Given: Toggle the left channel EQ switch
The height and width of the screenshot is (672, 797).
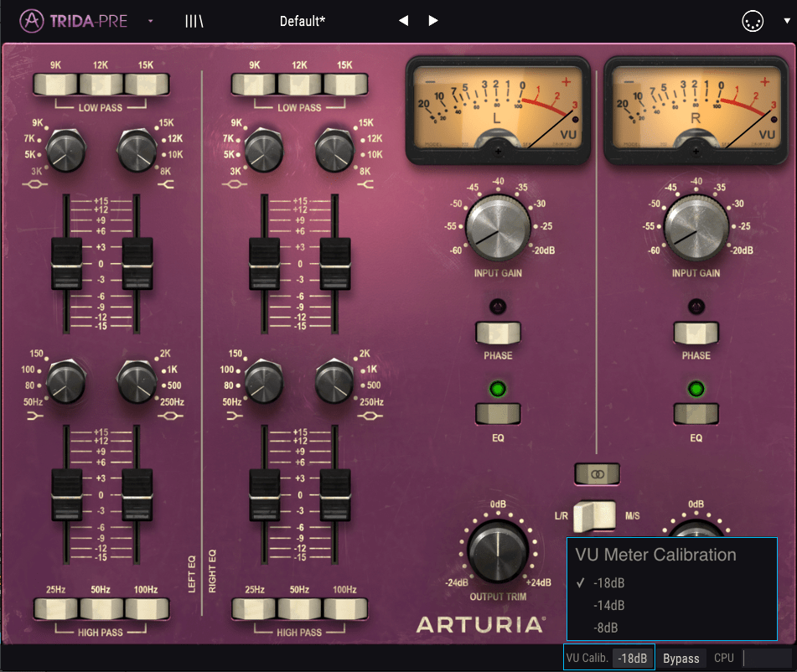Looking at the screenshot, I should 498,414.
